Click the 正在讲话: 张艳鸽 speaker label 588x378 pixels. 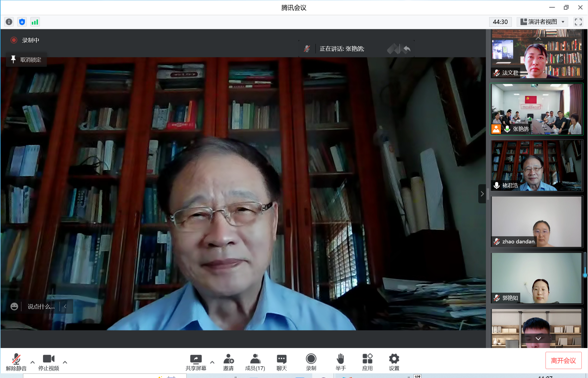point(342,49)
